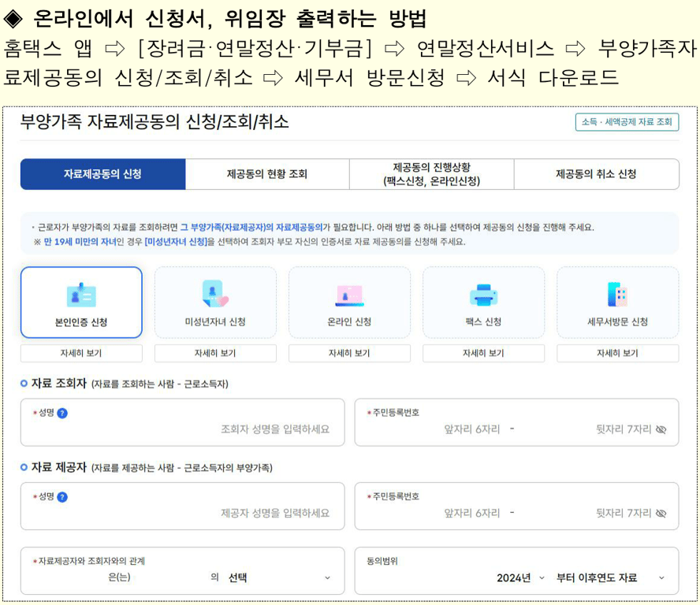The image size is (700, 605).
Task: Click 자세히 보기 under 미성년자녀 신청
Action: pos(215,353)
